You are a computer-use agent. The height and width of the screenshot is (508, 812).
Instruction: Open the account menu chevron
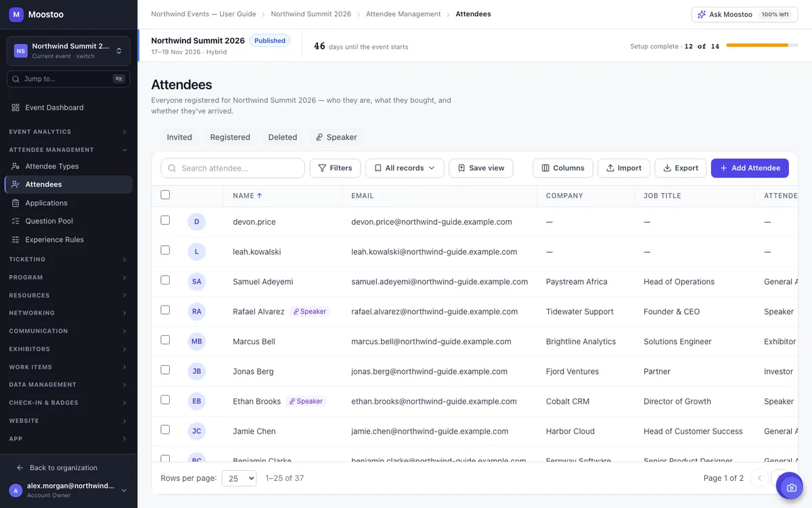coord(124,490)
